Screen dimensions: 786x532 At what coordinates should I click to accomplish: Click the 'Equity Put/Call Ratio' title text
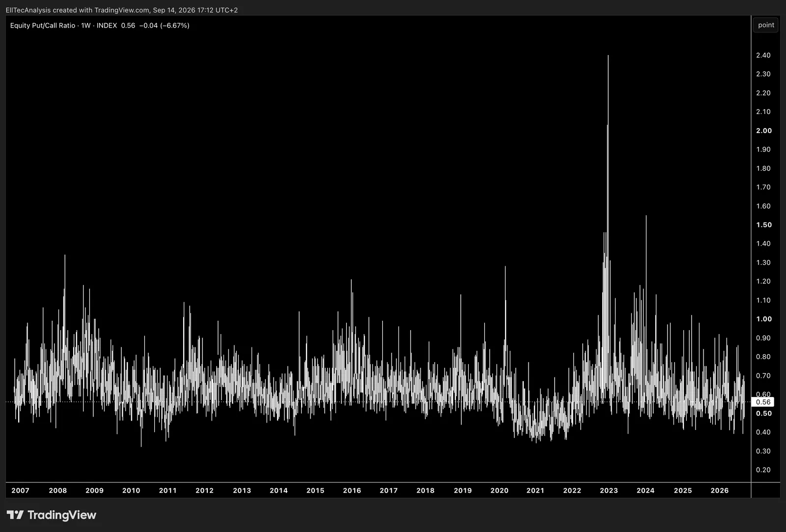[43, 26]
